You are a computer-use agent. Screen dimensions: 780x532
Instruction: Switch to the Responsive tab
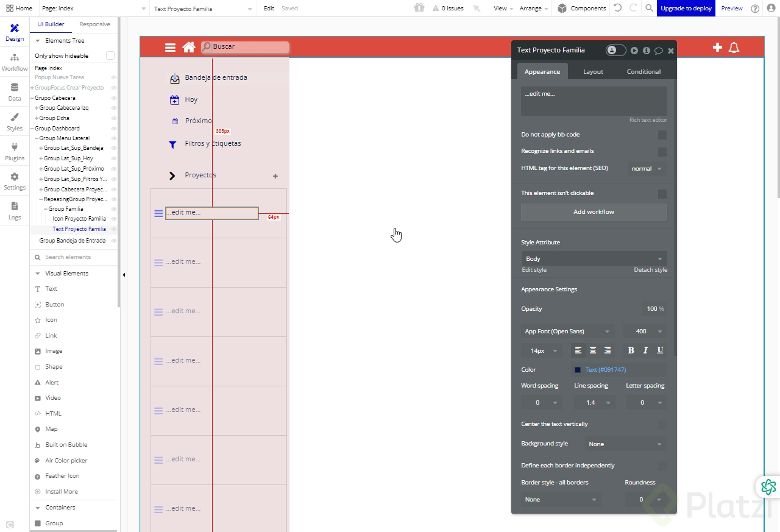94,24
